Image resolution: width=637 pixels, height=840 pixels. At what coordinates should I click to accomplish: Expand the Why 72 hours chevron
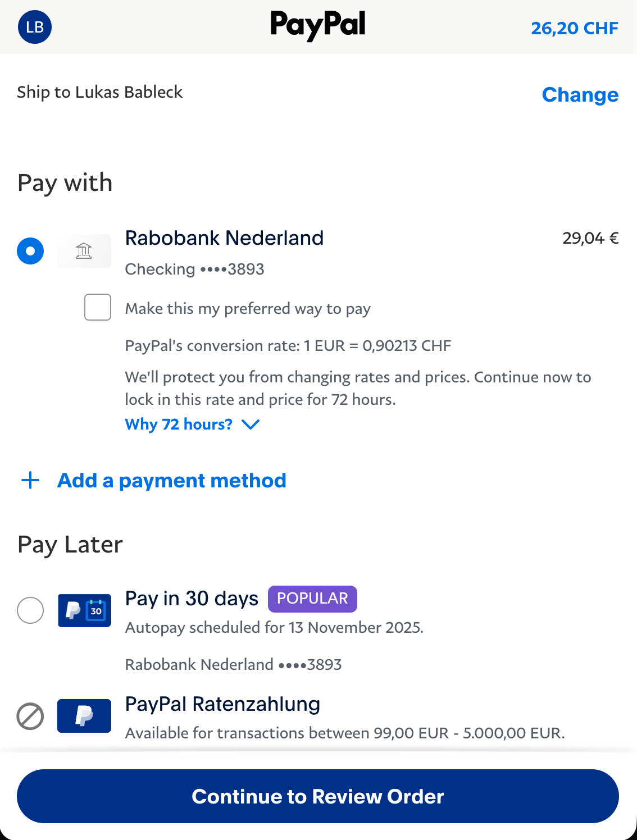pos(251,424)
